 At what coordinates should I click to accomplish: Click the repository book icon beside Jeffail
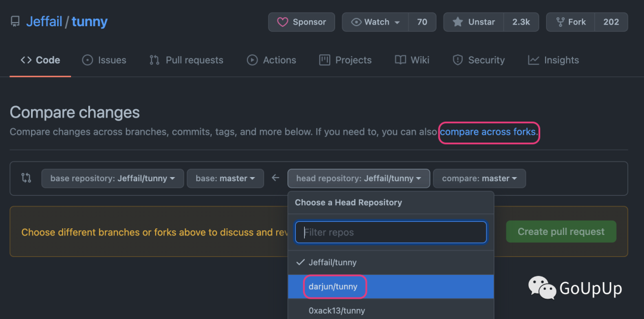[x=15, y=21]
